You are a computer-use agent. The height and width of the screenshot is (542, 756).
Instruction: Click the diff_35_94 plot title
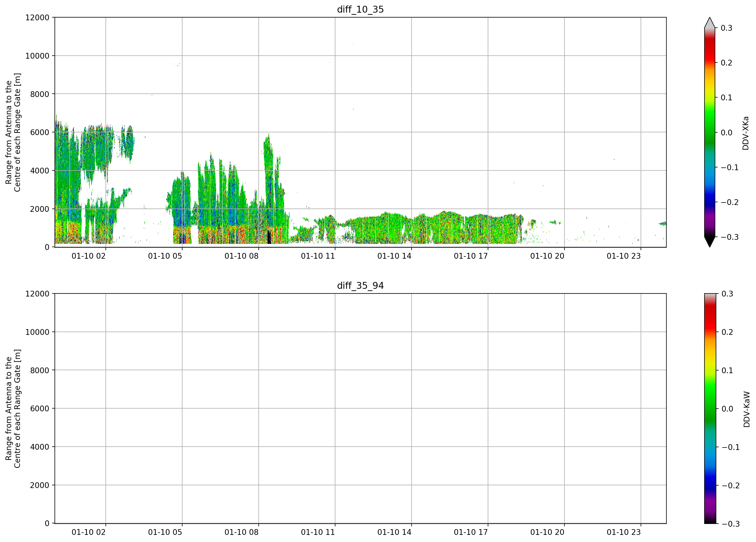(x=360, y=286)
